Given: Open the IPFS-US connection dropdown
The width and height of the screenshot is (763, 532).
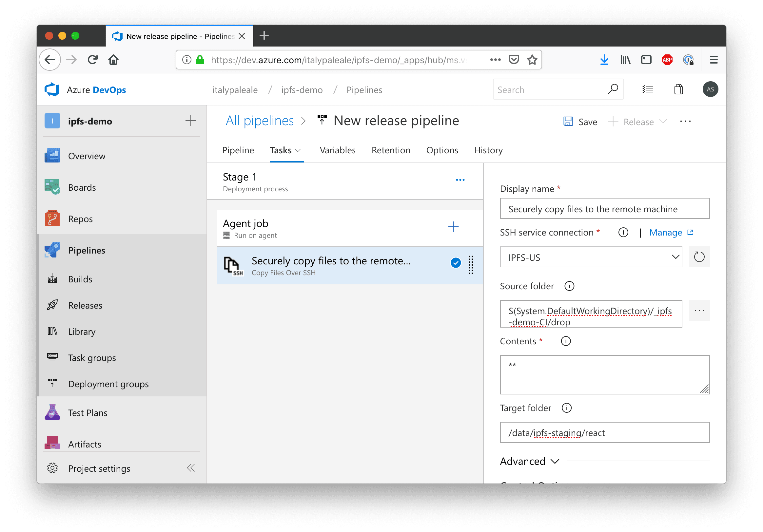Looking at the screenshot, I should click(x=591, y=257).
